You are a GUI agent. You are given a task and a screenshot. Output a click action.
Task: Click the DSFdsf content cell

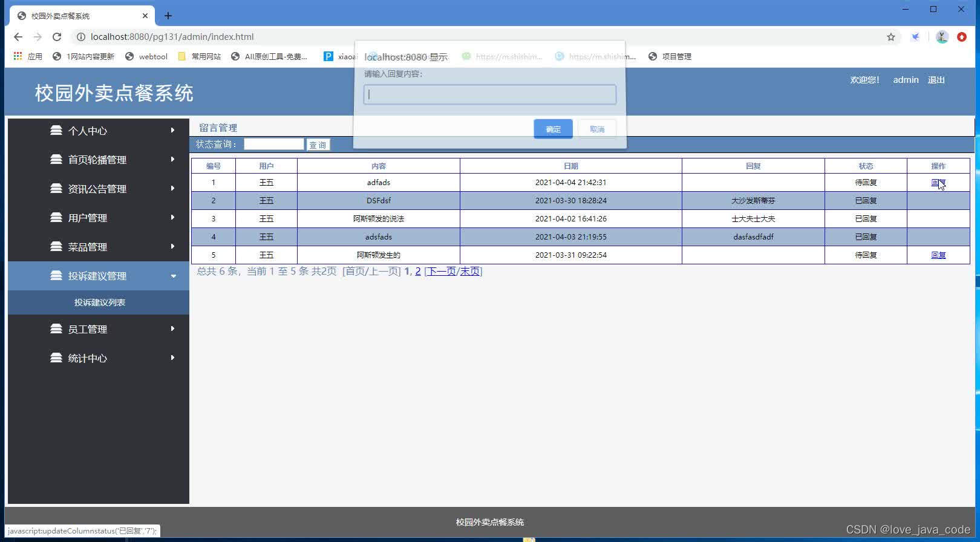(379, 201)
